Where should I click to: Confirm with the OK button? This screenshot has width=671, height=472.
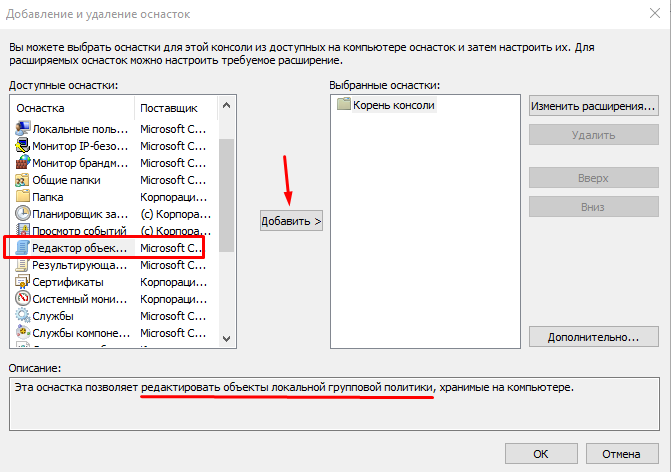click(541, 454)
